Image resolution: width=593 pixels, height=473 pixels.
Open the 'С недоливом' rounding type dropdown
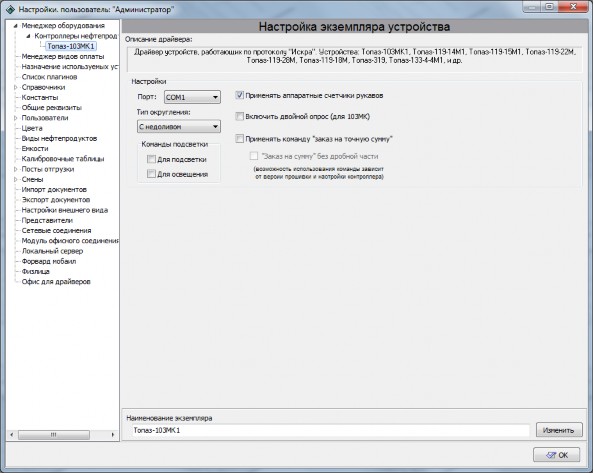(x=179, y=126)
